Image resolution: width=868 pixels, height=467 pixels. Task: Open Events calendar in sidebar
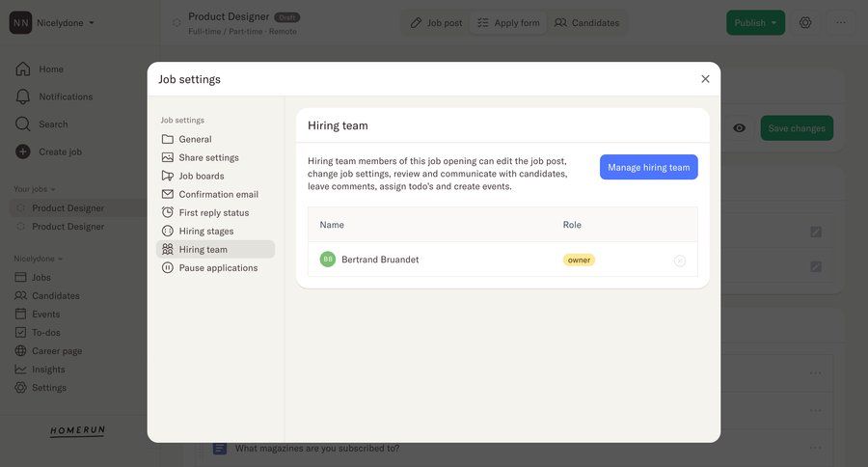[38, 315]
